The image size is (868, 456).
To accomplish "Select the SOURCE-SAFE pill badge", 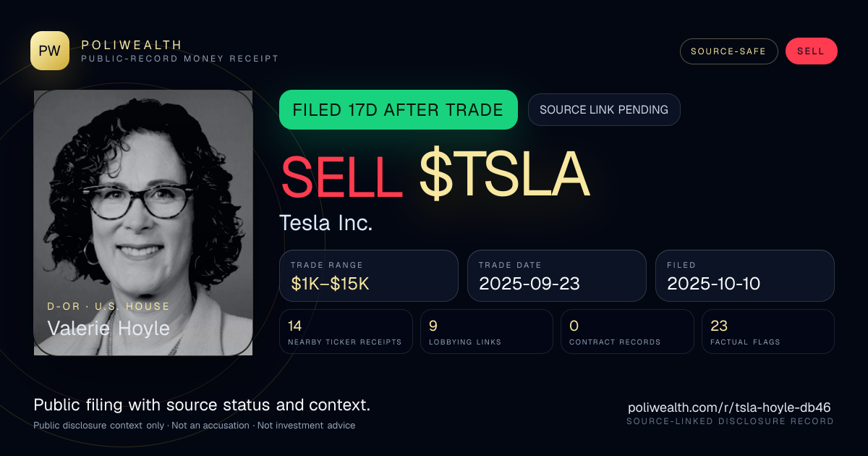I will (x=728, y=51).
